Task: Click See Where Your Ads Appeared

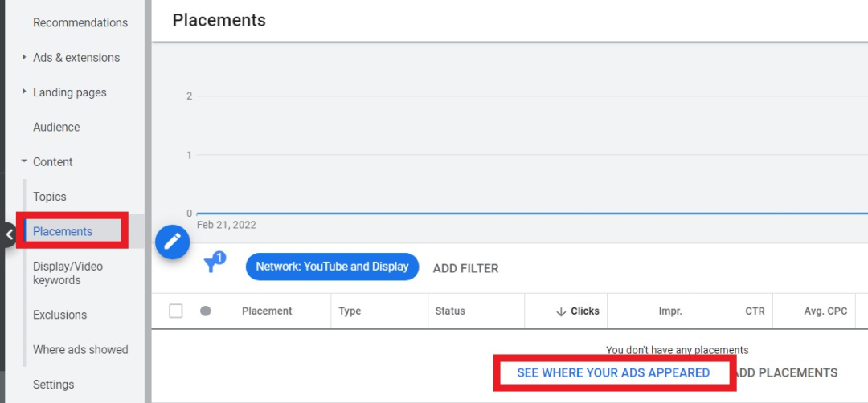Action: click(613, 373)
